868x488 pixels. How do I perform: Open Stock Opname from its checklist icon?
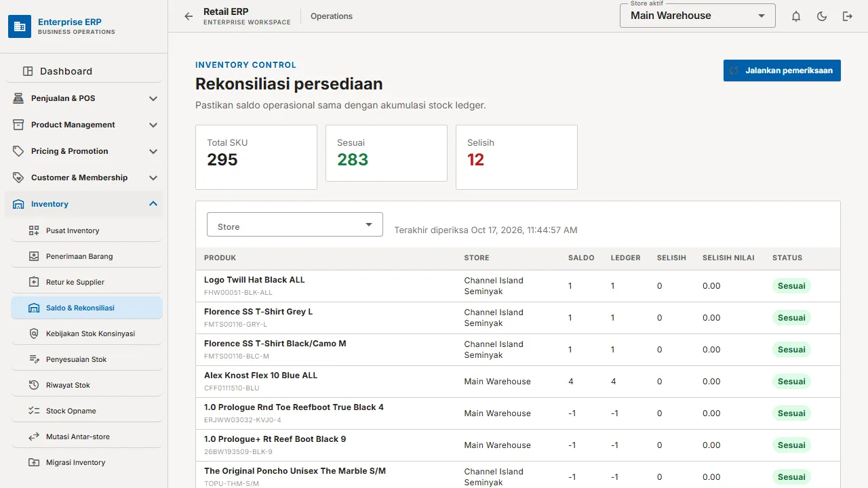[x=34, y=411]
